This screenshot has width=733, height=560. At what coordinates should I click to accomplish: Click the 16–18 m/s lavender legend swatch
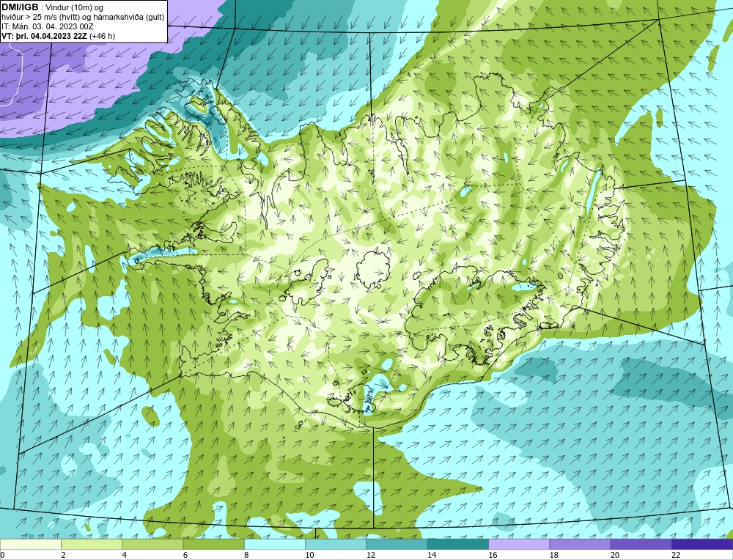pos(519,545)
